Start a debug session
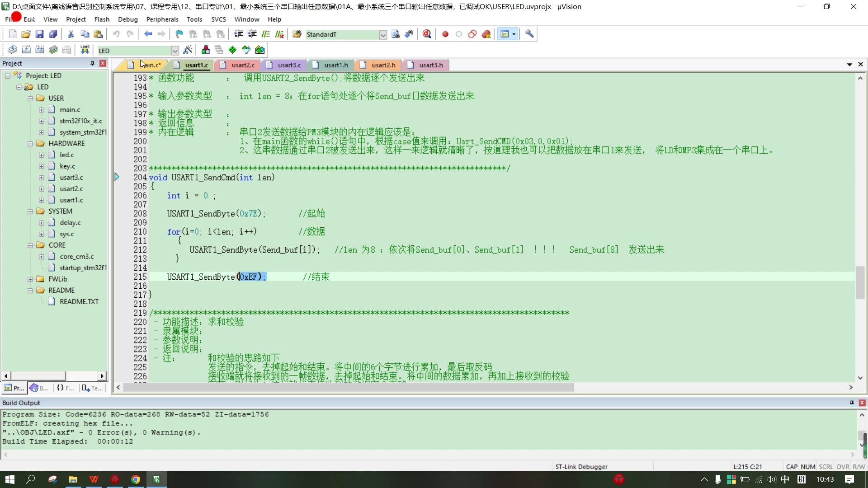868x488 pixels. (427, 34)
